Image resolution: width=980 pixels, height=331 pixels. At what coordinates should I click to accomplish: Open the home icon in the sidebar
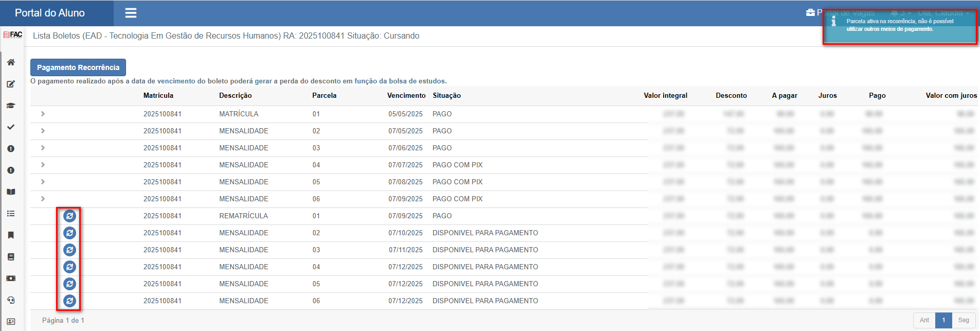[11, 62]
